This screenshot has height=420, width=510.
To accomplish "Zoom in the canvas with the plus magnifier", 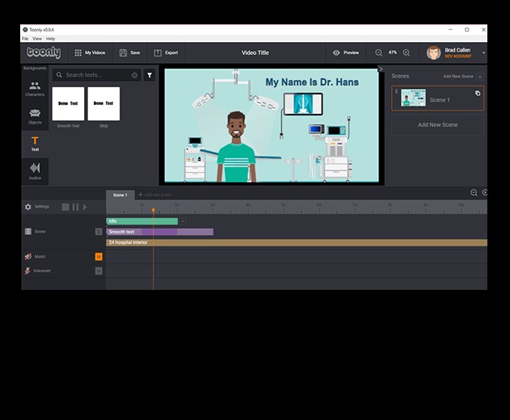I will tap(407, 52).
